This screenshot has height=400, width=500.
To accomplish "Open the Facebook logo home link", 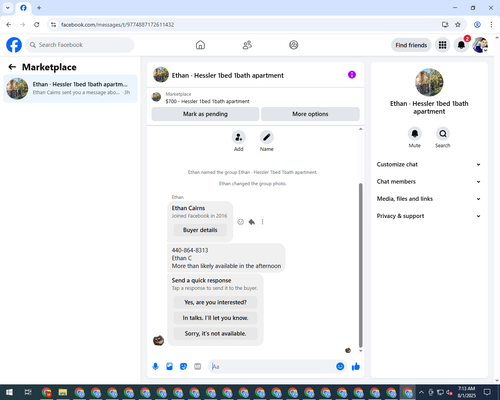I will pos(14,45).
